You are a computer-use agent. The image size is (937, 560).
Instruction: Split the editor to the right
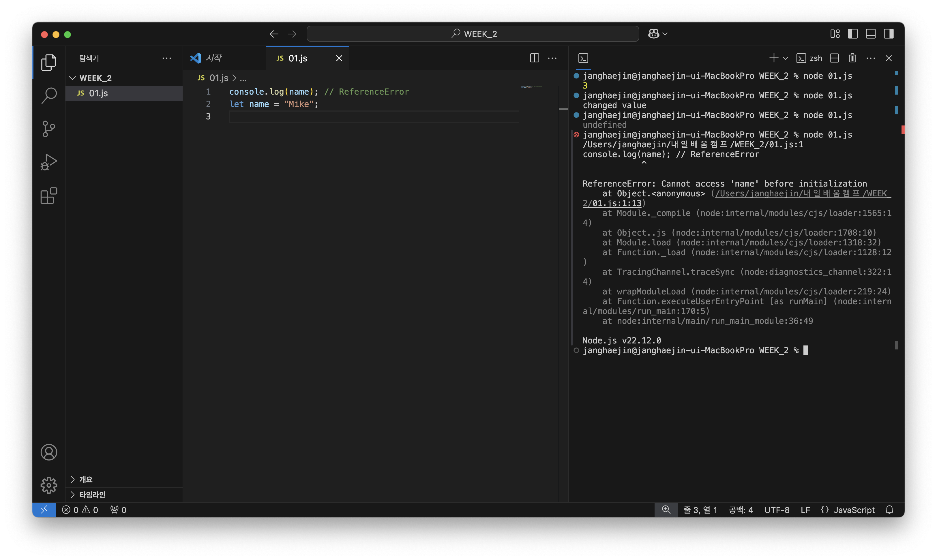[534, 58]
